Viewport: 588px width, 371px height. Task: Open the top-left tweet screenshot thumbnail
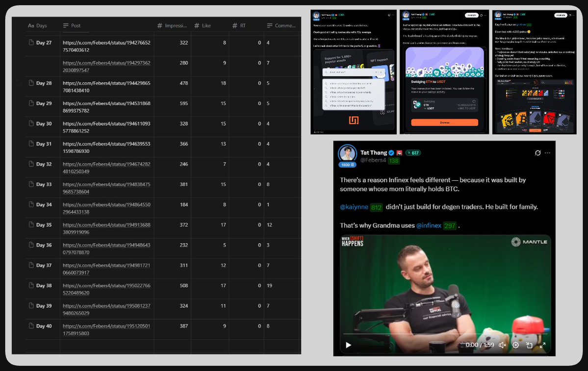click(353, 72)
